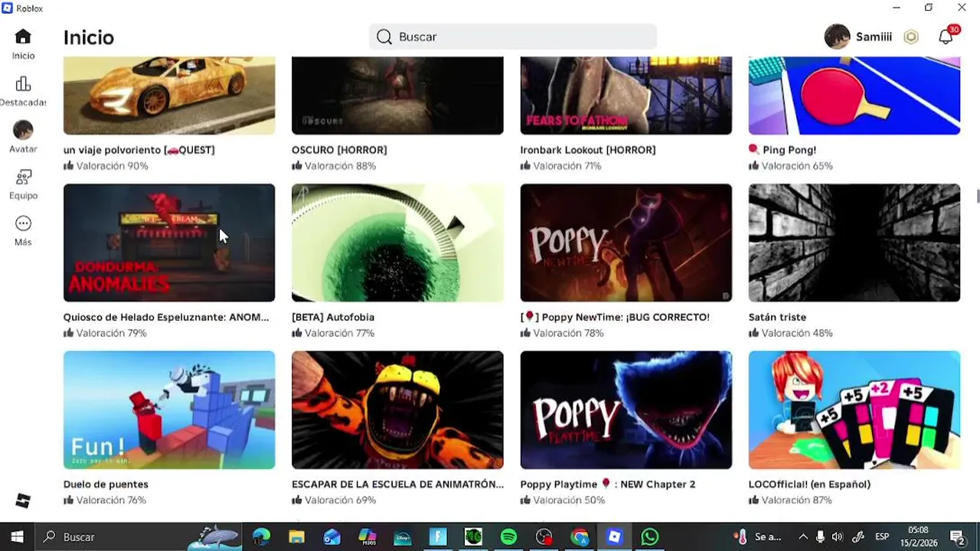The width and height of the screenshot is (980, 551).
Task: Open the Poppy NewTime thumbnail
Action: click(x=626, y=243)
